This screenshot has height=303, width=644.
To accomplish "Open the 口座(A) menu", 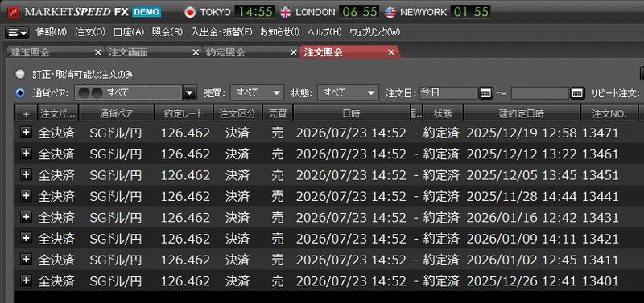I will pos(129,32).
